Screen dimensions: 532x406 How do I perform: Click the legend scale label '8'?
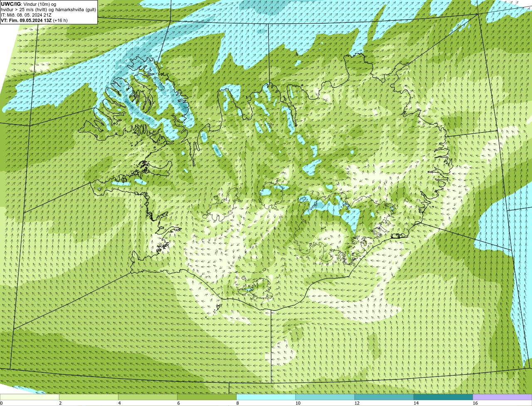237,403
